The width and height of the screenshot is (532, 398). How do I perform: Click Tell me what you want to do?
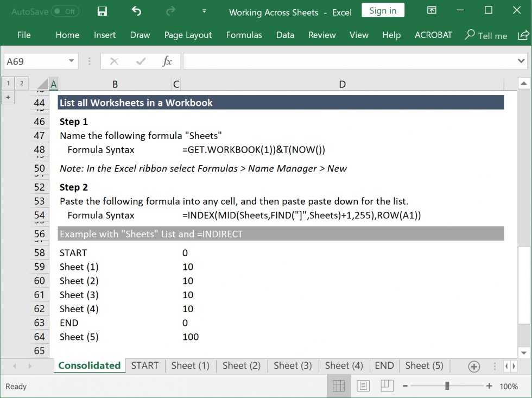[485, 35]
